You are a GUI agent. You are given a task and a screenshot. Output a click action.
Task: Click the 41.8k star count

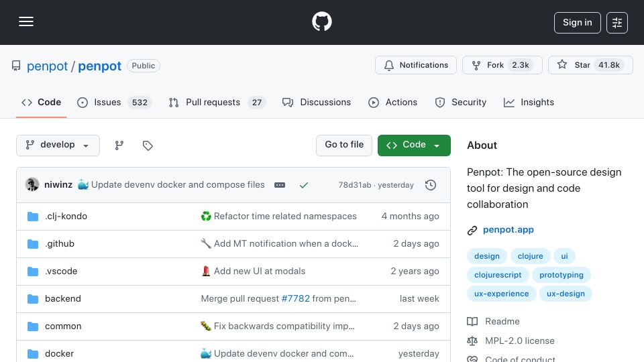point(608,65)
